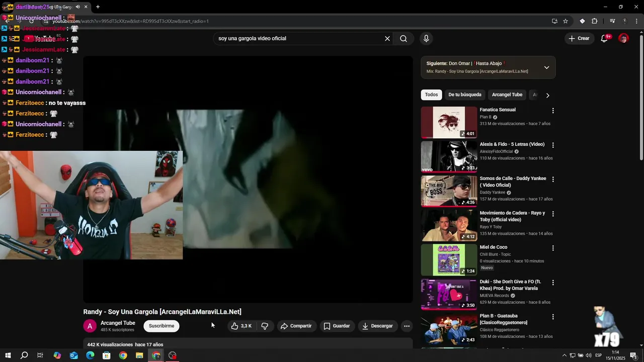Open options menu for Duki video
Viewport: 644px width, 362px height.
(x=553, y=283)
